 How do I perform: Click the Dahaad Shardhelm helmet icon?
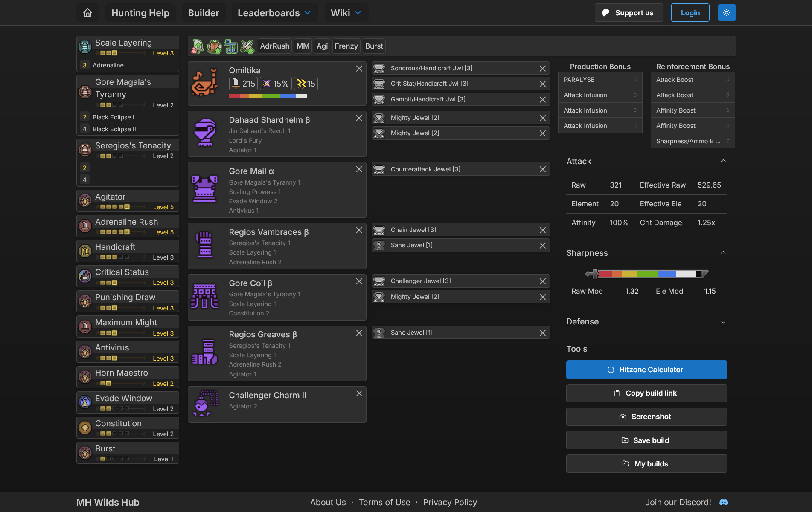(205, 133)
